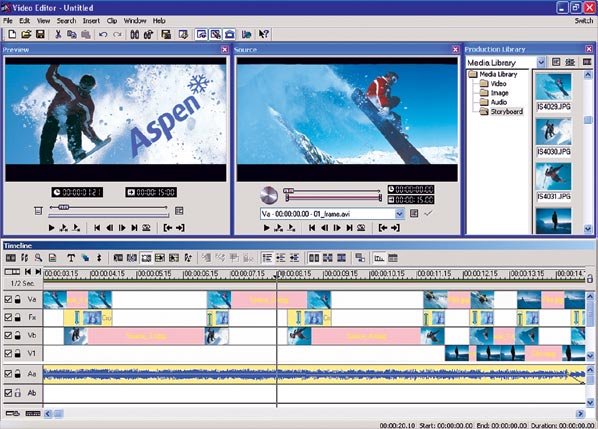Viewport: 598px width, 429px height.
Task: Toggle lock on the Ab track
Action: coord(18,392)
